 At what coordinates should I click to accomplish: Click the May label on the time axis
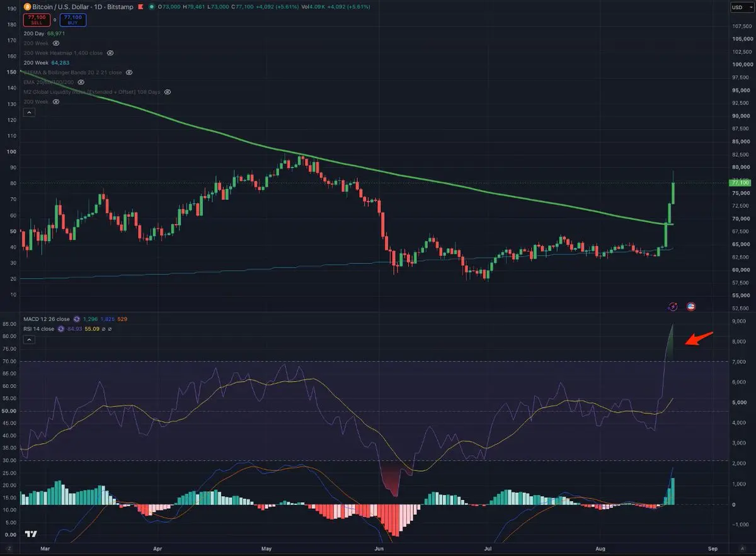(x=266, y=548)
